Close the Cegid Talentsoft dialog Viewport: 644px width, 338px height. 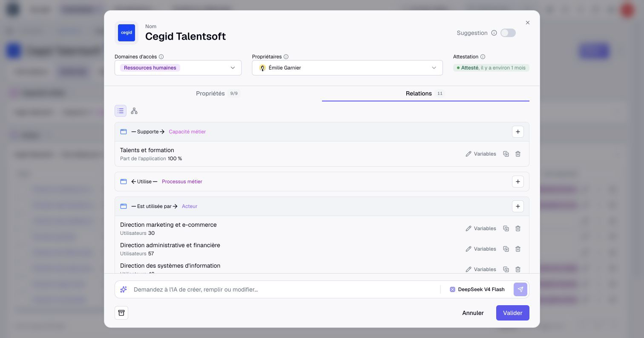point(528,23)
